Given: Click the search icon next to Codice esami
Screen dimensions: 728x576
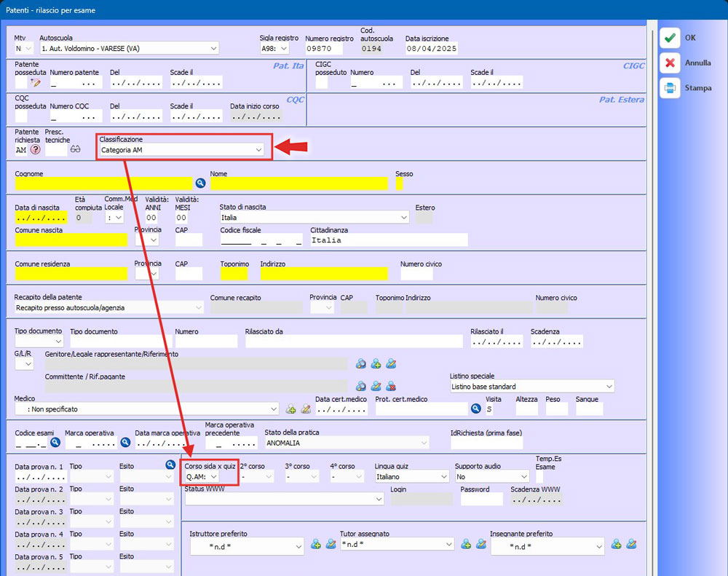Looking at the screenshot, I should pos(55,442).
